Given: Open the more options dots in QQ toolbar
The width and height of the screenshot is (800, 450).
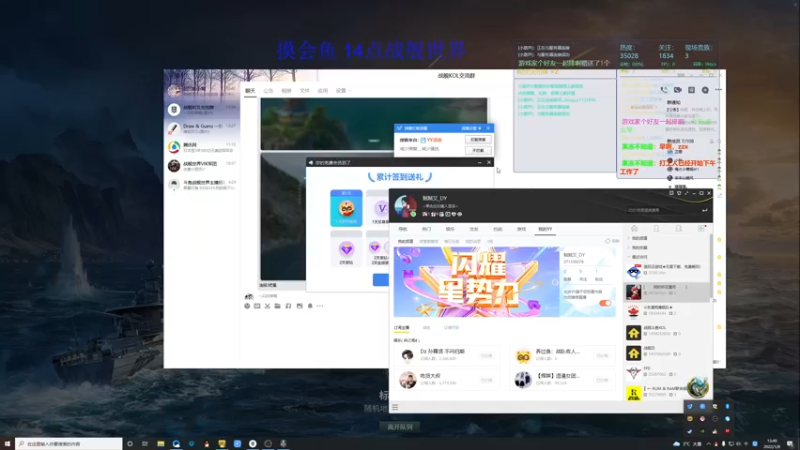Looking at the screenshot, I should [320, 306].
